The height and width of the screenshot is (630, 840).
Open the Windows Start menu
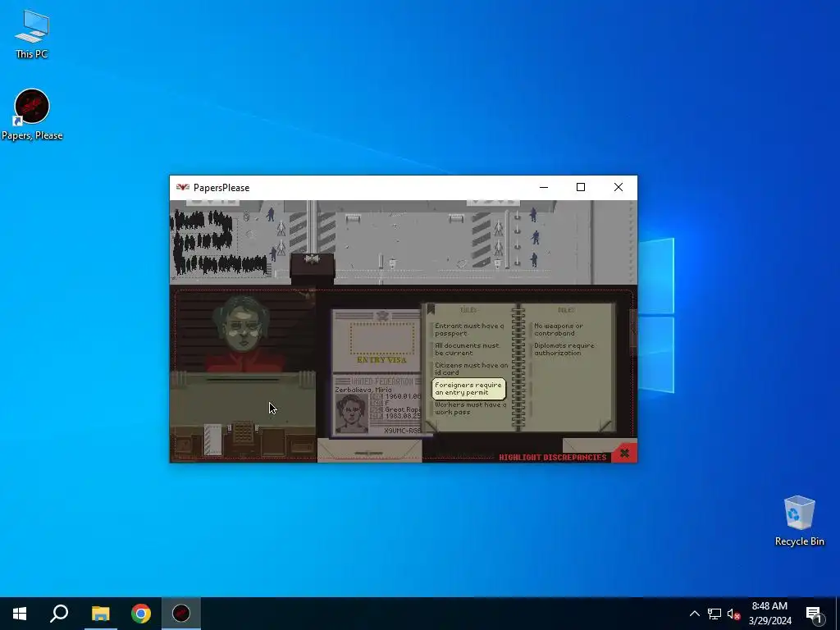coord(20,614)
